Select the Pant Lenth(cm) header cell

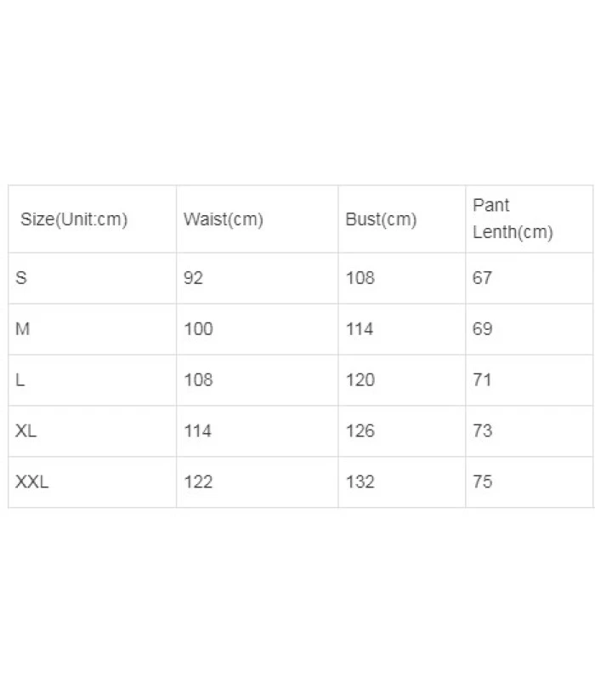513,219
